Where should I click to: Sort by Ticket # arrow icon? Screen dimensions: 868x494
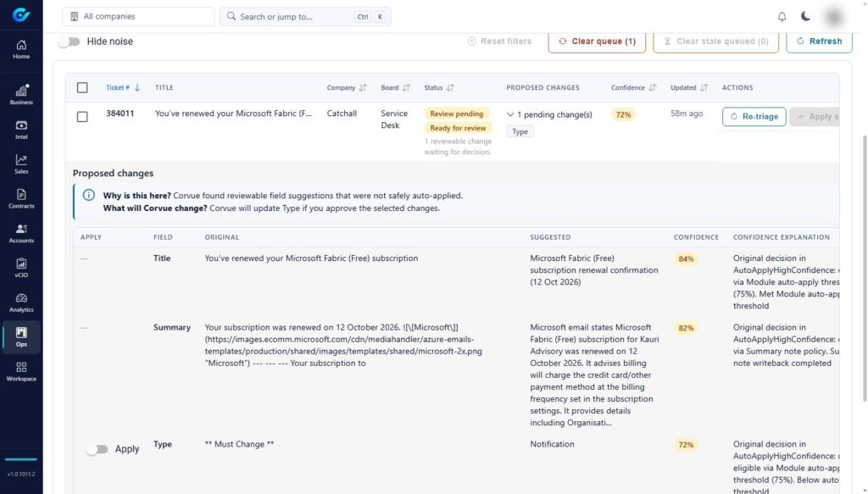[136, 87]
